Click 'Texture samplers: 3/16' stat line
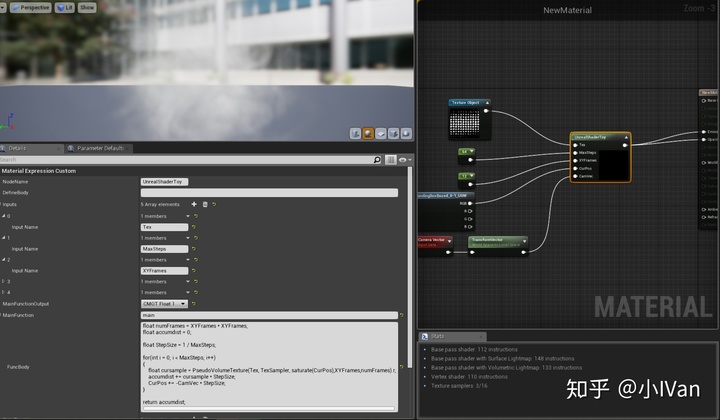Viewport: 720px width, 420px height. tap(459, 386)
